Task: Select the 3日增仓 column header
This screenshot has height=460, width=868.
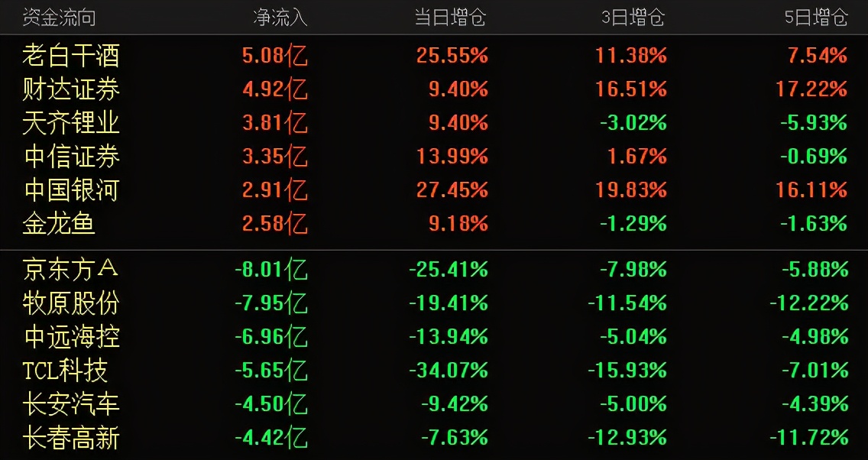Action: click(x=633, y=17)
